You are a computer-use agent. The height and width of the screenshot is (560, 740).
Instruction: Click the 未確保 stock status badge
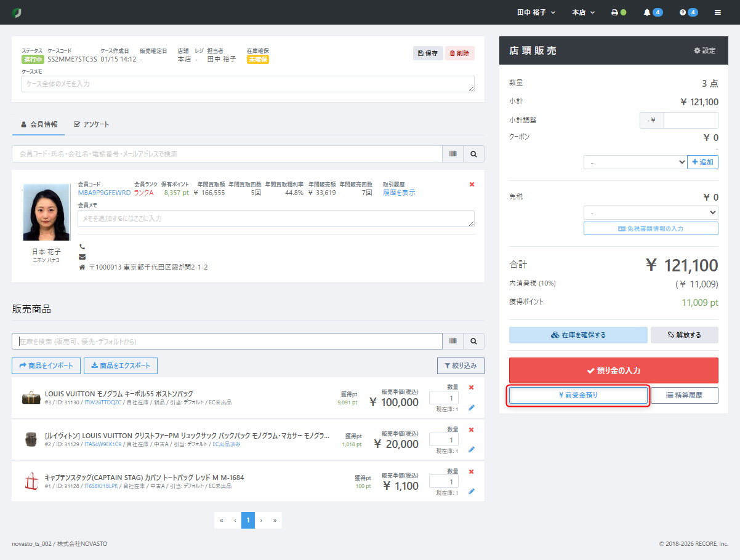pyautogui.click(x=258, y=60)
